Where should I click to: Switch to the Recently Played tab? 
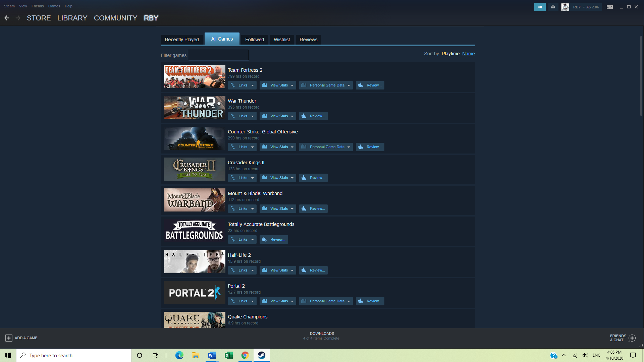(x=182, y=40)
